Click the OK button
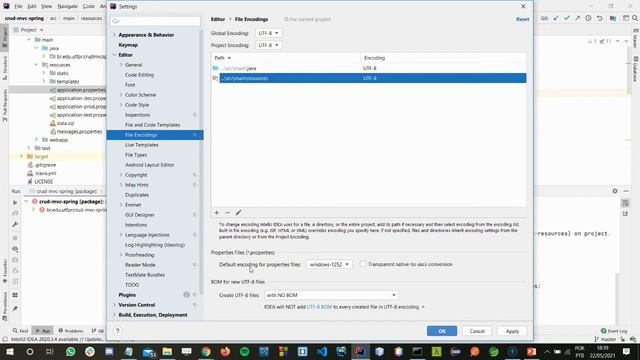The image size is (640, 360). pyautogui.click(x=442, y=331)
